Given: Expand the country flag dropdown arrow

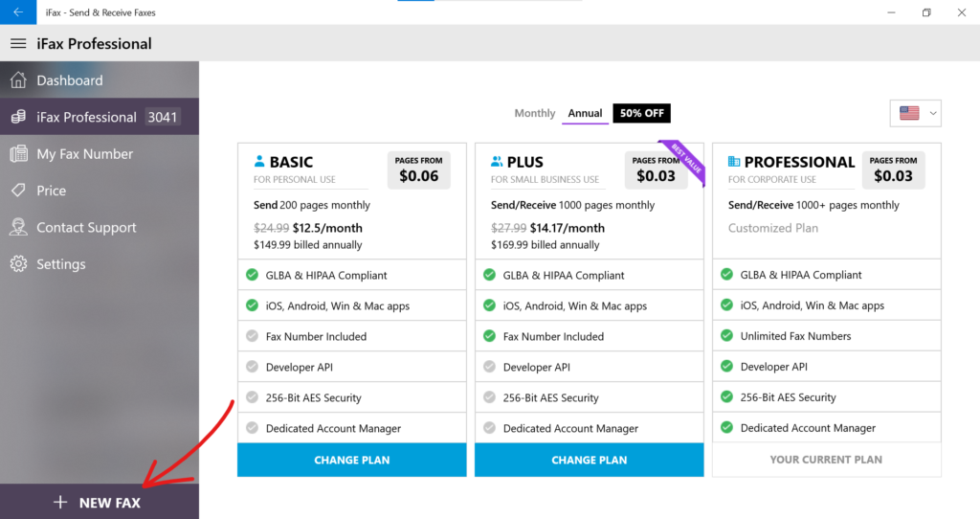Looking at the screenshot, I should point(933,113).
